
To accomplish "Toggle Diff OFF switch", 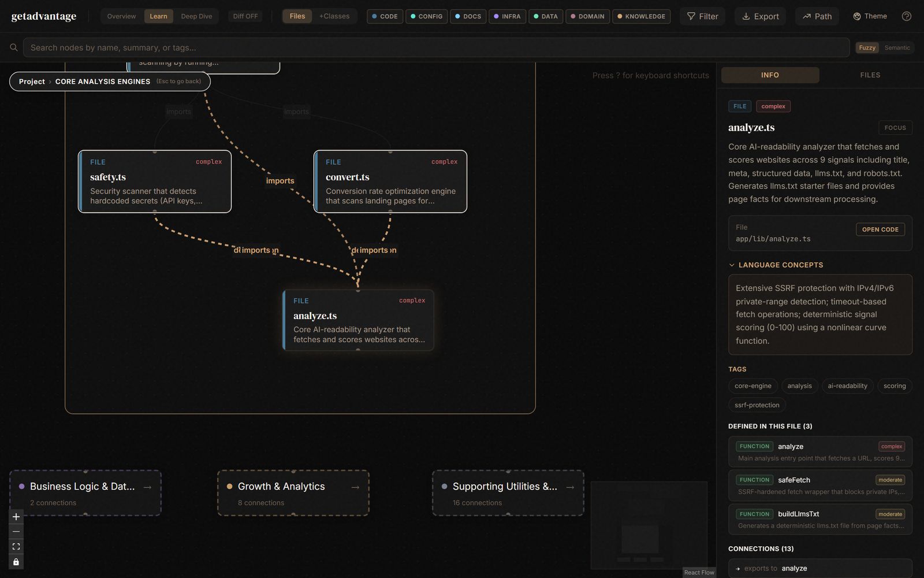I will [x=245, y=16].
